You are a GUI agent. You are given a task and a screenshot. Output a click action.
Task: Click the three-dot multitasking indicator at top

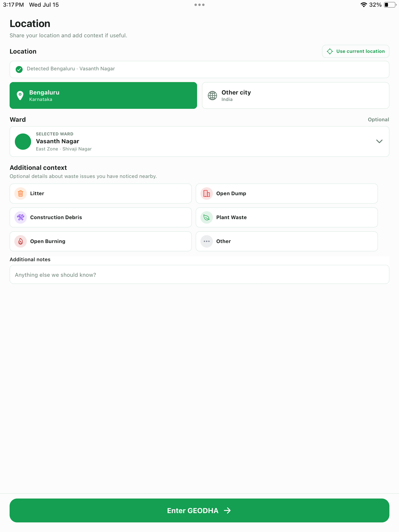(x=199, y=5)
